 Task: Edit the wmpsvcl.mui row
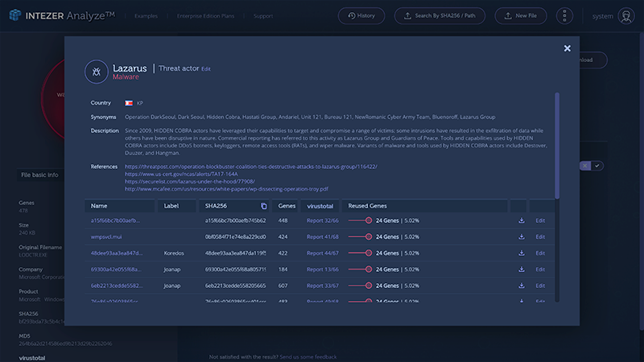tap(540, 237)
